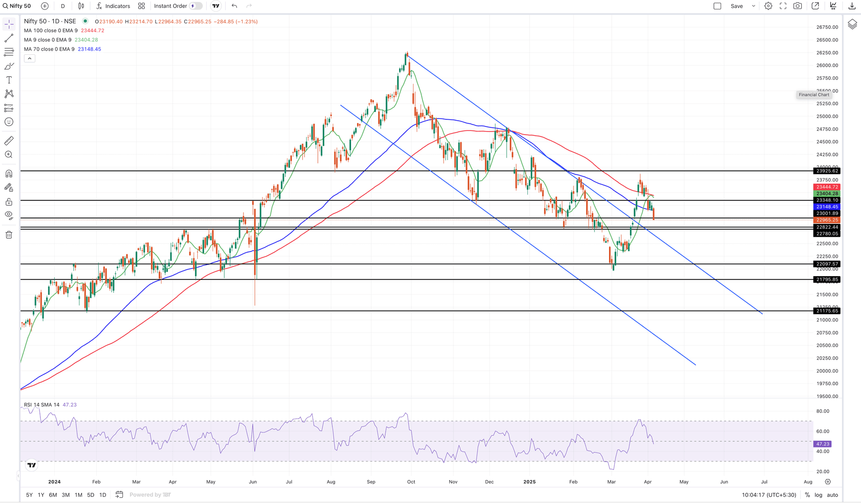Toggle stay in drawing mode
Screen dimensions: 861x504
pos(9,188)
